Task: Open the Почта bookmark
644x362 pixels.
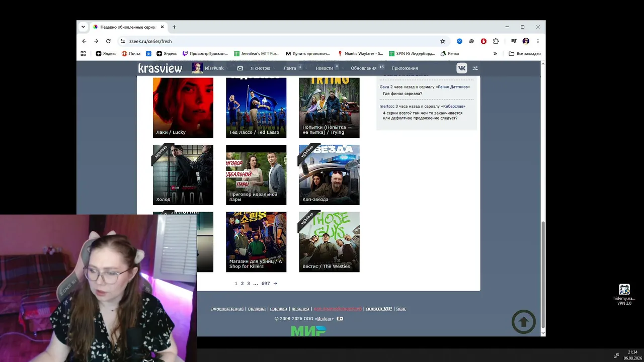Action: point(131,53)
